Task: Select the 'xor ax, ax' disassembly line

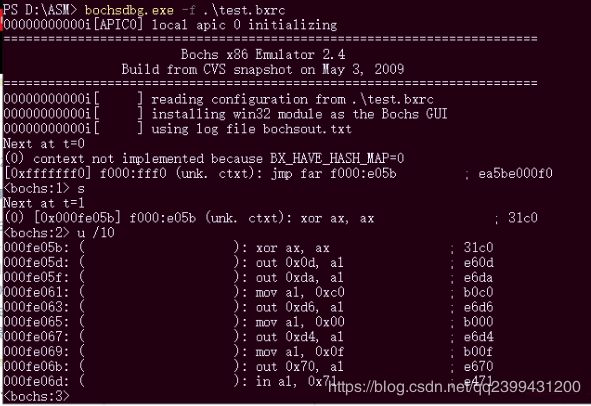Action: pos(248,248)
